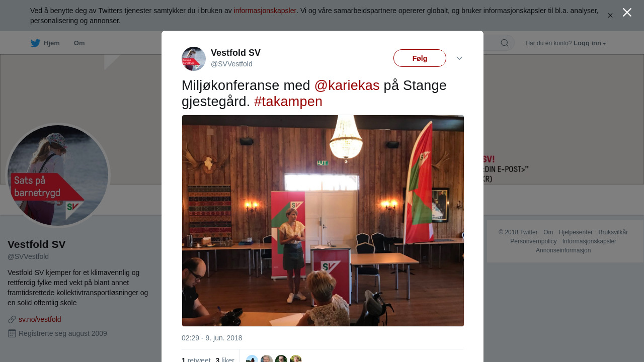View the conference photo in tweet

point(323,221)
